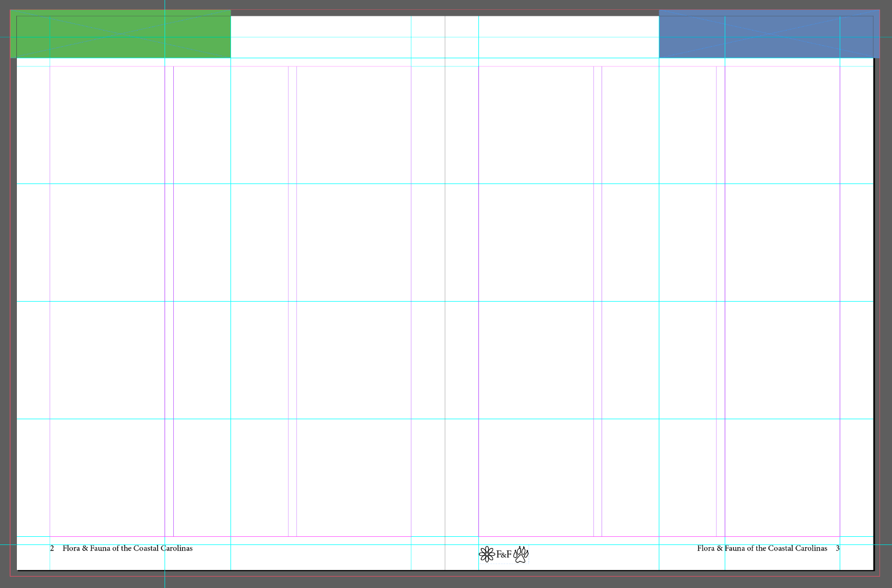The height and width of the screenshot is (588, 892).
Task: Select the flower logo icon in the footer
Action: [x=487, y=555]
